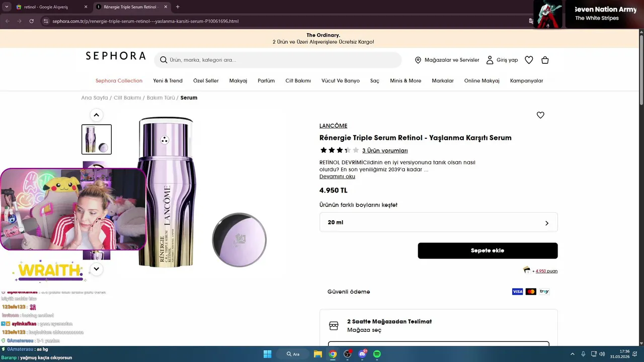Screen dimensions: 644x362
Task: Open the shopping bag icon
Action: point(545,60)
